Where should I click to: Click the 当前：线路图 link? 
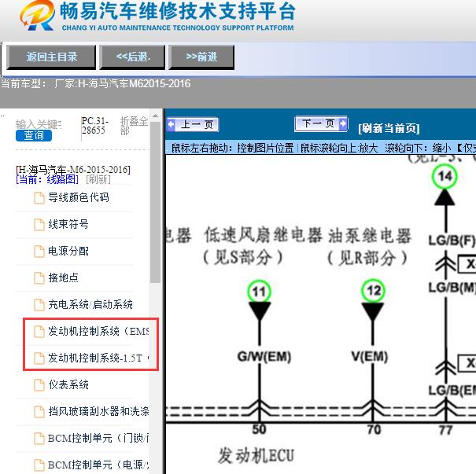tap(47, 179)
